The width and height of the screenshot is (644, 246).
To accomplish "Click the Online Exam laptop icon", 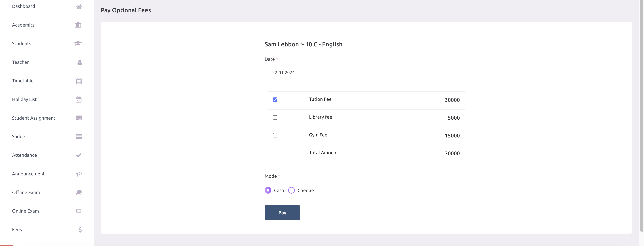I will [78, 211].
